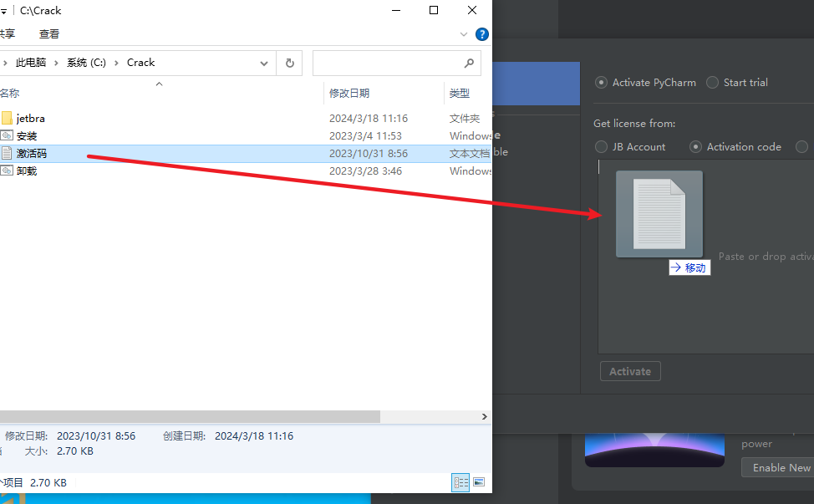Open Explorer help via blue question icon
This screenshot has height=504, width=814.
coord(481,34)
